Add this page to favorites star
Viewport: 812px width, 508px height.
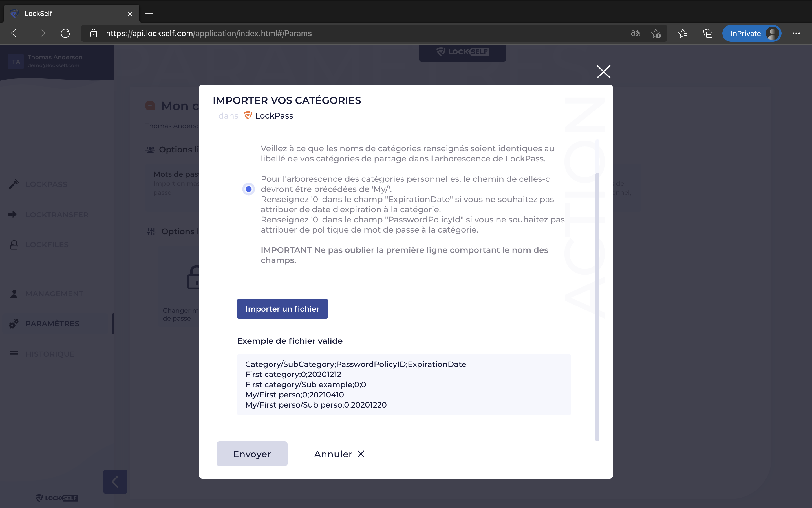pyautogui.click(x=656, y=33)
